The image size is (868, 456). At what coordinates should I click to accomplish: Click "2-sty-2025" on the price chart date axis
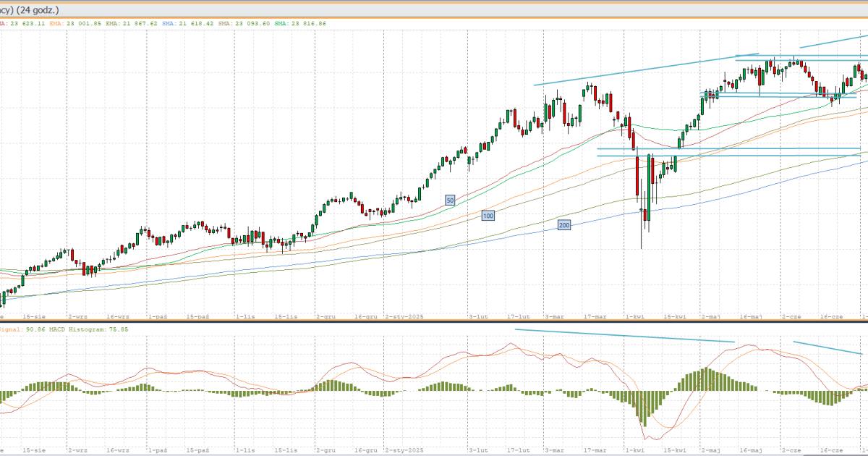tap(402, 317)
